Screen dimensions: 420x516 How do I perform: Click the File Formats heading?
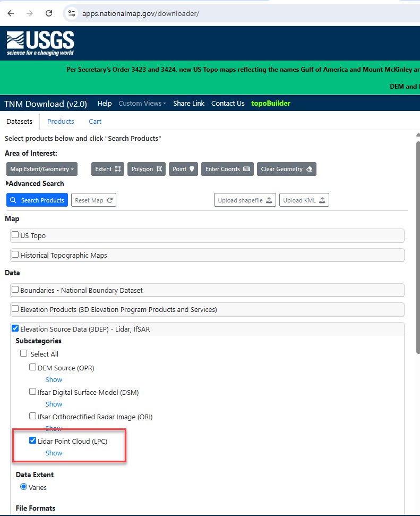coord(36,508)
